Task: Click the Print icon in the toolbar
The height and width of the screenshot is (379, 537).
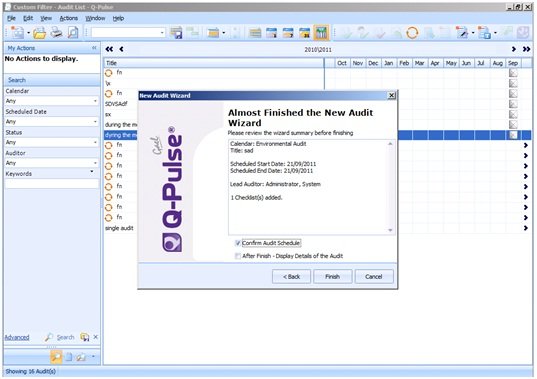Action: click(x=57, y=33)
